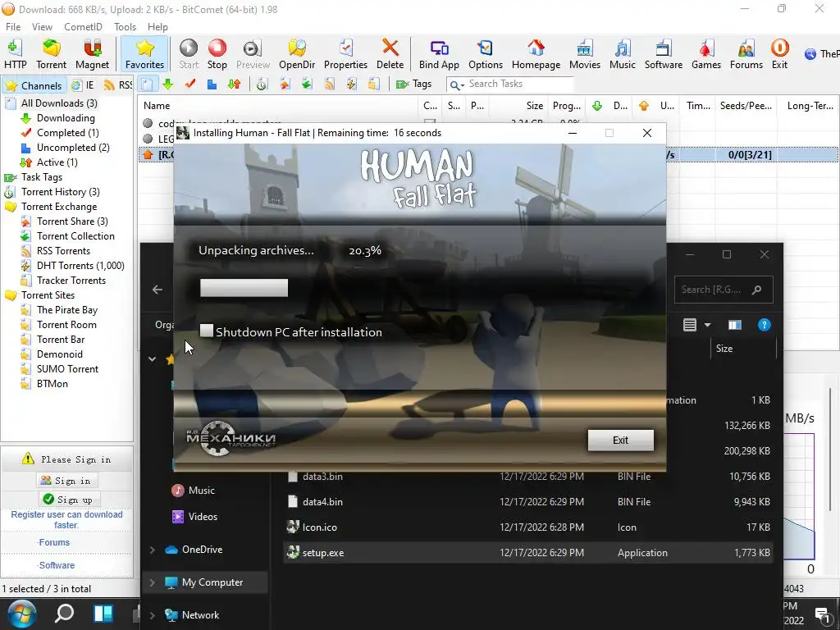
Task: Open the Tags filter button
Action: 413,84
